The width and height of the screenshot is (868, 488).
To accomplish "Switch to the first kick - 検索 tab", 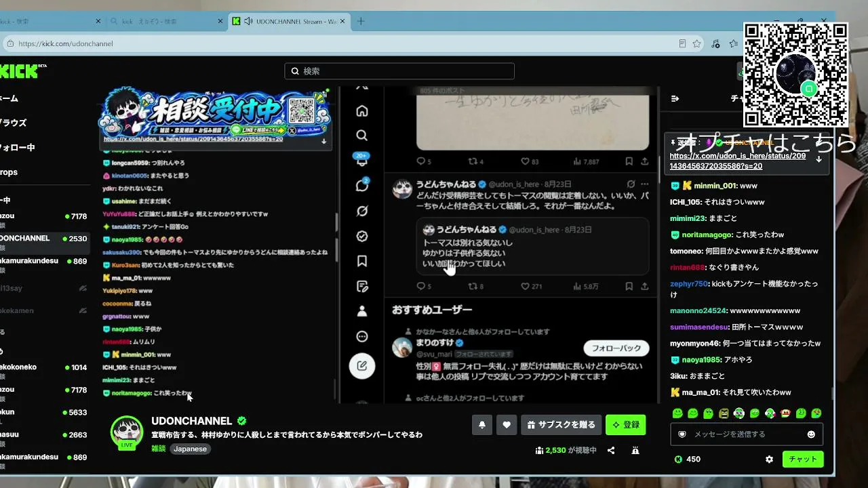I will [x=47, y=21].
